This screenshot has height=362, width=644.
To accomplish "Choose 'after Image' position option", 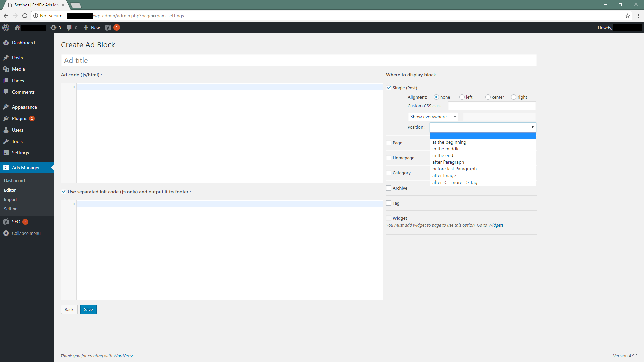I will tap(483, 175).
